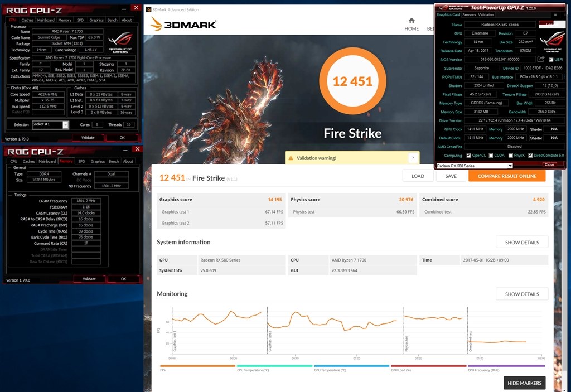Image resolution: width=571 pixels, height=392 pixels.
Task: Click the BIOS export share icon in GPU-Z
Action: [541, 59]
